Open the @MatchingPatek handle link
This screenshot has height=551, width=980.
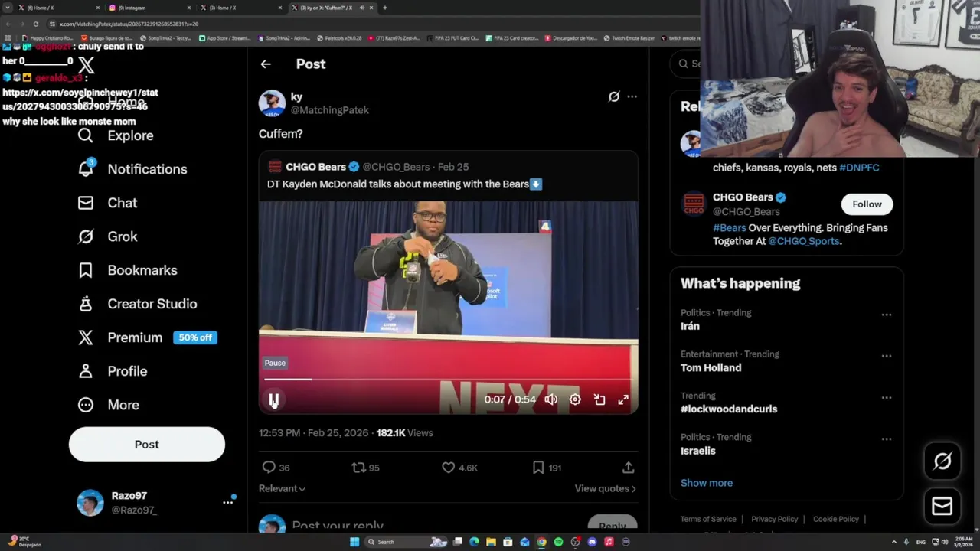point(330,110)
